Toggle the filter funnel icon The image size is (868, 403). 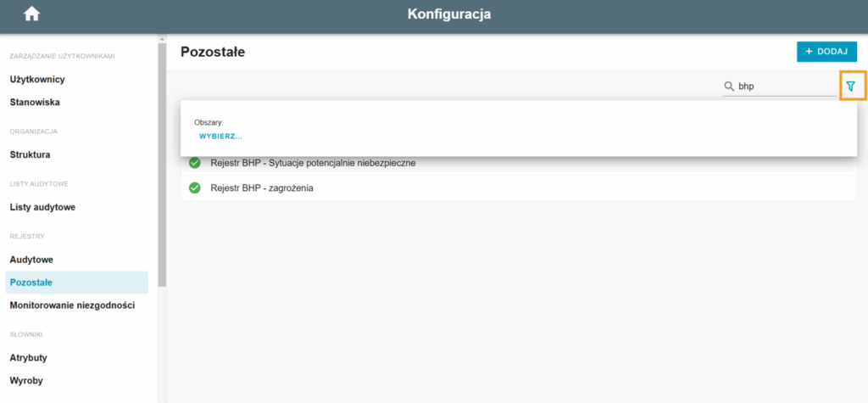click(x=851, y=86)
